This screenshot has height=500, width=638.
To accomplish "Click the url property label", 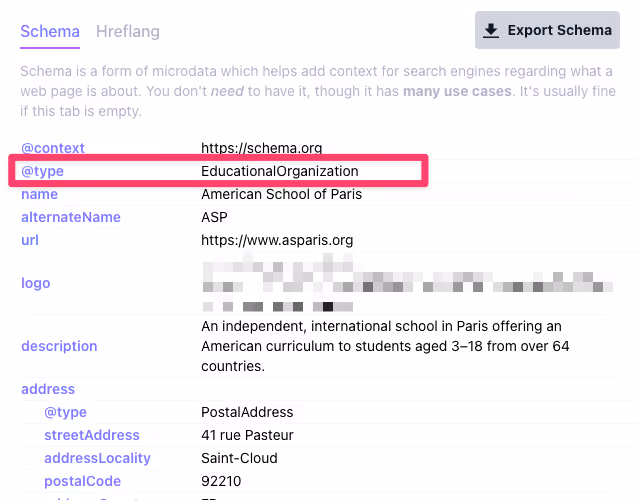I will (30, 240).
